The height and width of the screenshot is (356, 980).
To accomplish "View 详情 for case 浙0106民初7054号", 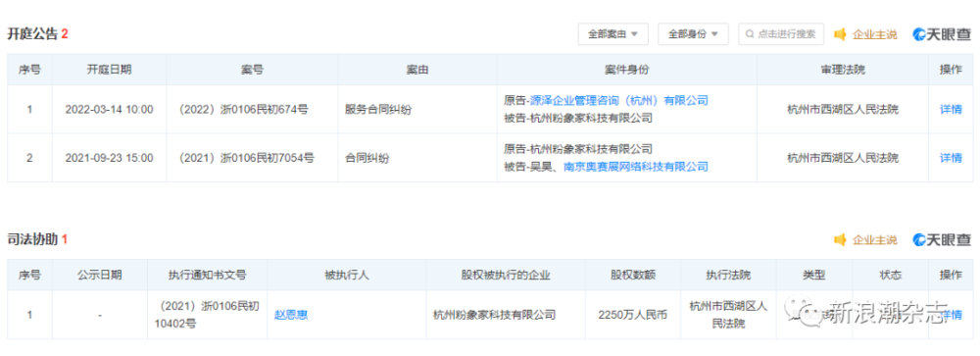I will (951, 158).
